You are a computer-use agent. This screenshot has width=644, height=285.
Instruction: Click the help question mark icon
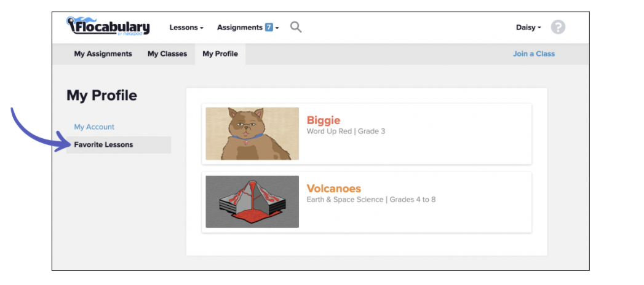pos(558,27)
